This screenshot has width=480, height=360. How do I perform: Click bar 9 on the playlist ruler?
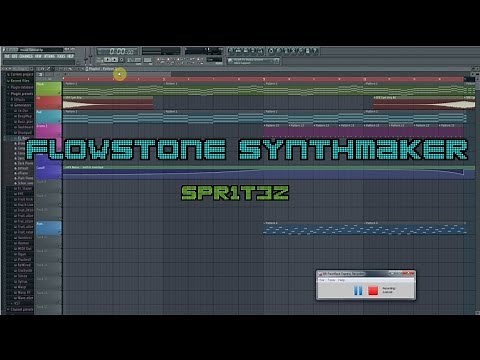coord(264,79)
